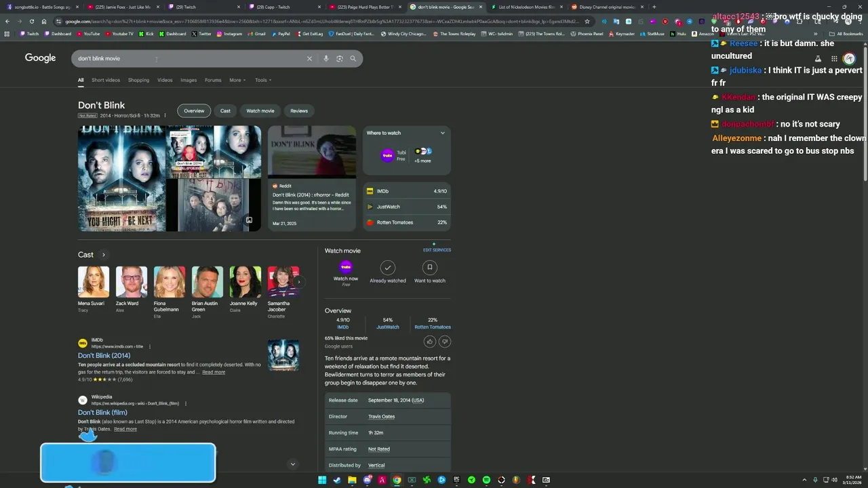
Task: Open the browser home page
Action: (43, 21)
